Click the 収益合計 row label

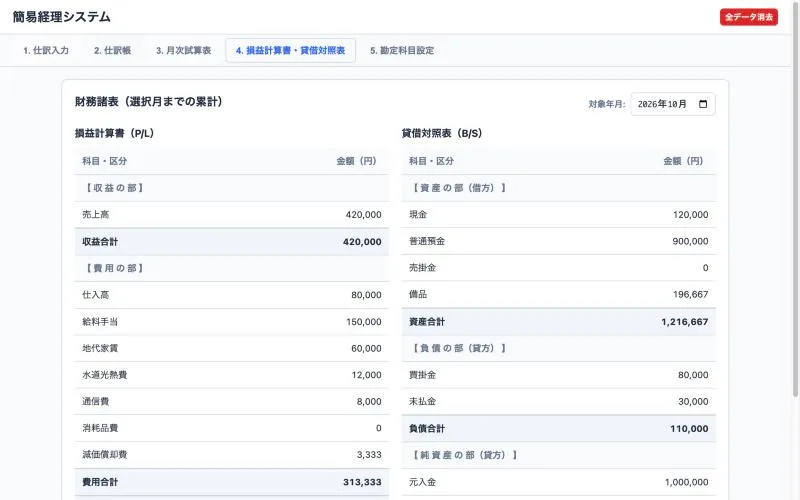tap(100, 242)
